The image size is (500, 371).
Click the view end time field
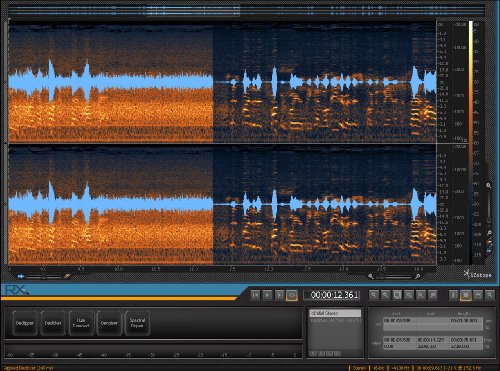[432, 340]
